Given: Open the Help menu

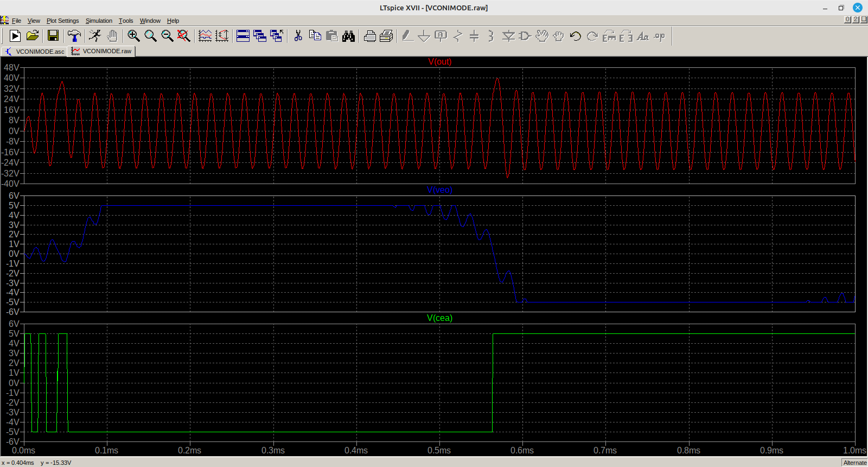Looking at the screenshot, I should coord(173,21).
